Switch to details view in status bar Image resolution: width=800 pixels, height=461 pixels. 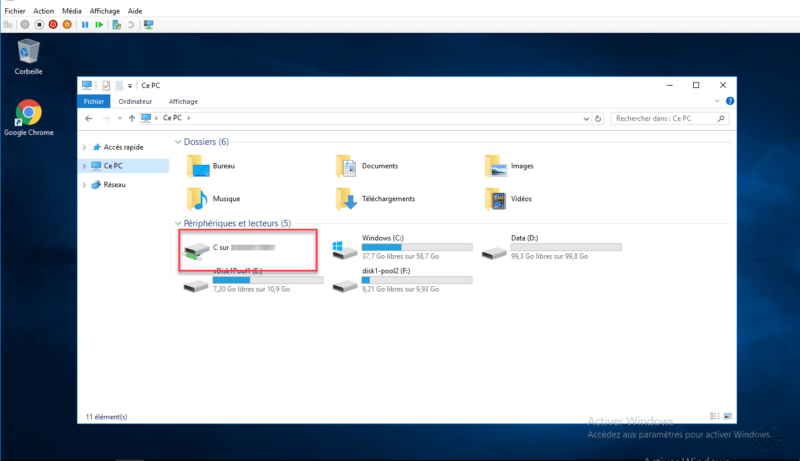click(x=715, y=417)
